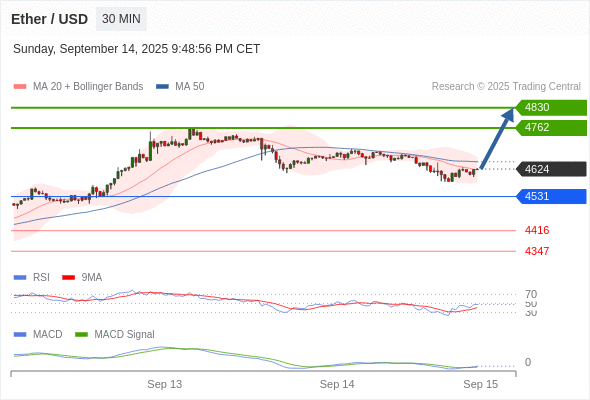590x400 pixels.
Task: Click the 4624 current price black tag
Action: pos(551,169)
